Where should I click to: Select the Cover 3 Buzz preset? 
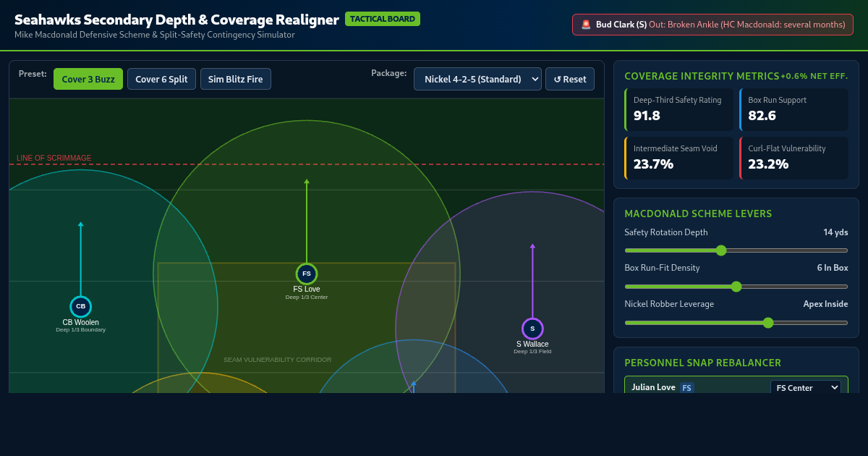(88, 79)
